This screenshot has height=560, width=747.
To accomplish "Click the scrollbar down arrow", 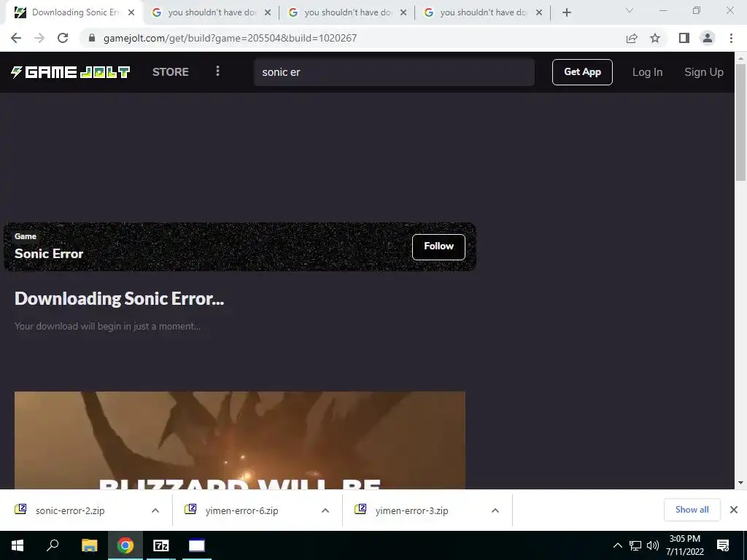I will point(740,483).
